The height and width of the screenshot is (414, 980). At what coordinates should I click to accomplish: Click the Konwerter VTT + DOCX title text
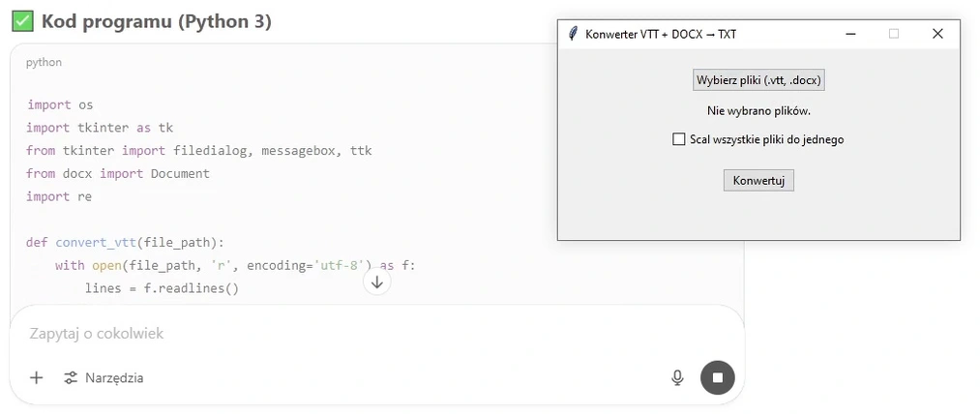pyautogui.click(x=661, y=34)
